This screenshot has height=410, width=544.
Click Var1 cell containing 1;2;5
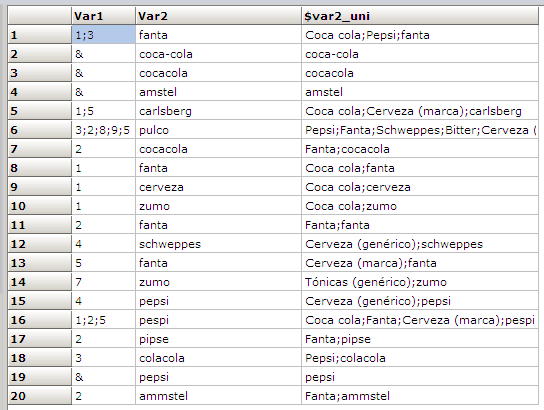103,320
